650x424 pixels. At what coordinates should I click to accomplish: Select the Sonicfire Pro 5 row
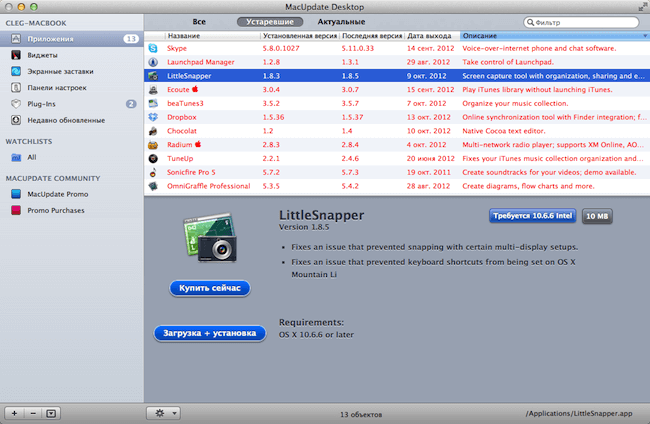click(397, 172)
